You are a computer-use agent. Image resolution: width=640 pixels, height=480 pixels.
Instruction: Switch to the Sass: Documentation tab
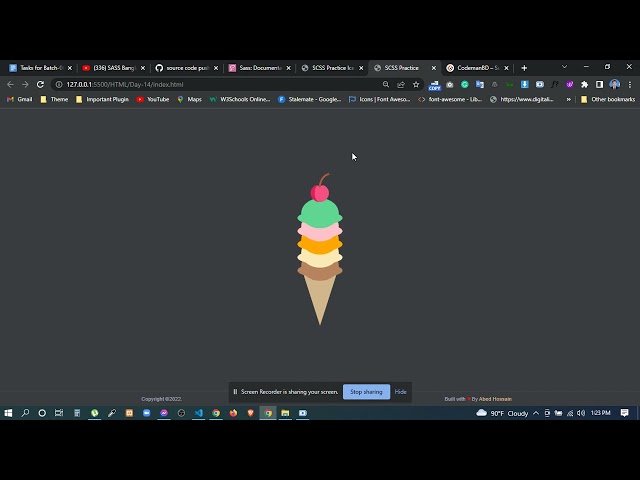click(x=256, y=68)
